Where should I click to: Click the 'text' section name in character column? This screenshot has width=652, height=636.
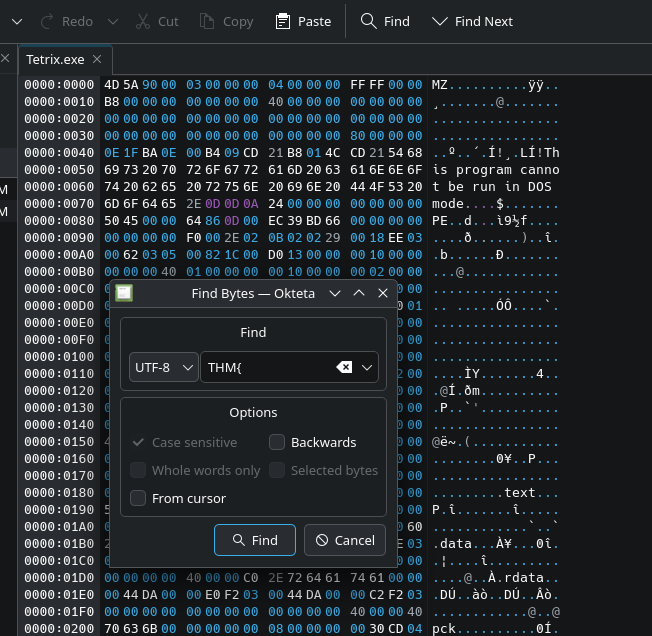click(x=520, y=493)
